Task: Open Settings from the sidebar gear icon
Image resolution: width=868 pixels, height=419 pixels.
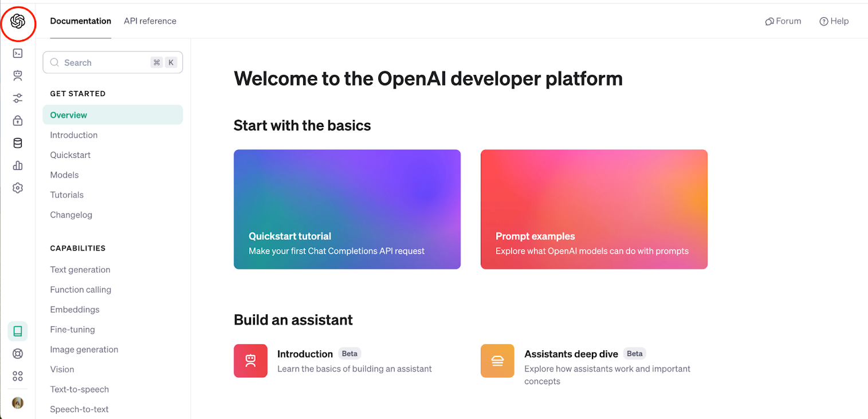Action: (x=17, y=188)
